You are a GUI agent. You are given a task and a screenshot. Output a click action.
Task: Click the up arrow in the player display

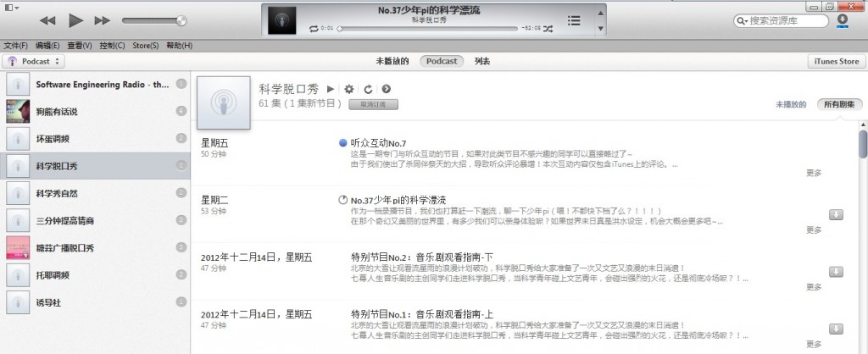[x=601, y=14]
